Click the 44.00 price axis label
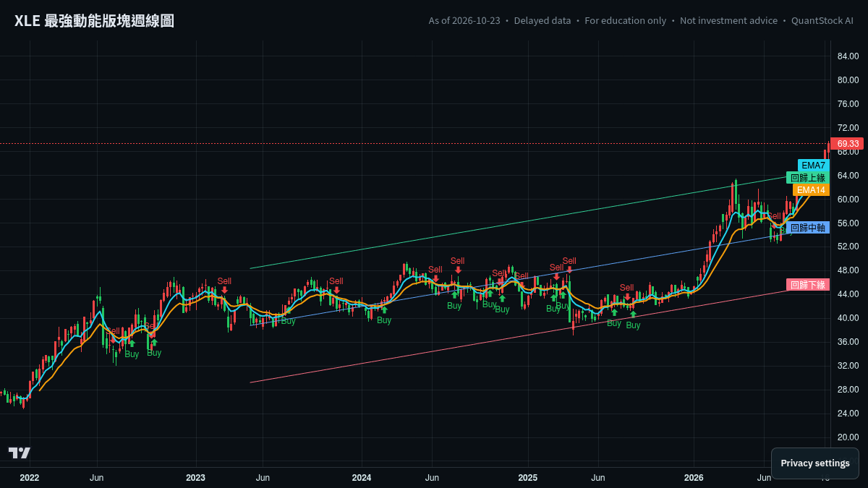Viewport: 868px width, 488px height. click(848, 294)
